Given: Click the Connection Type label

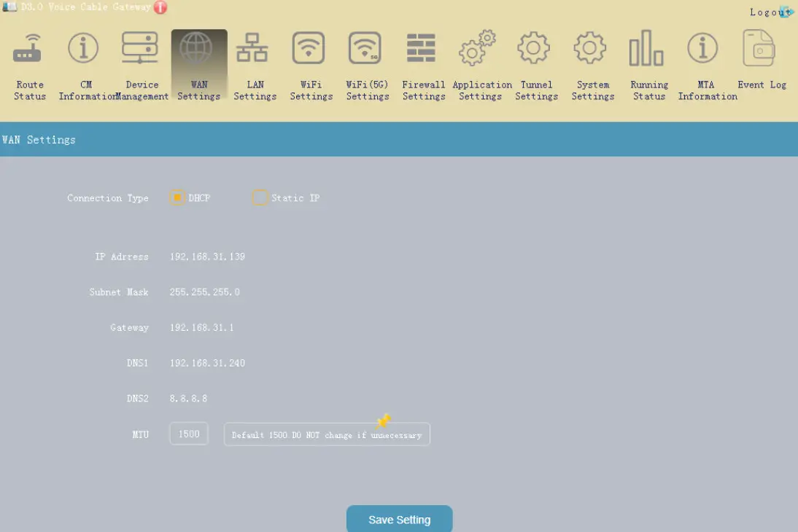Looking at the screenshot, I should pyautogui.click(x=108, y=197).
